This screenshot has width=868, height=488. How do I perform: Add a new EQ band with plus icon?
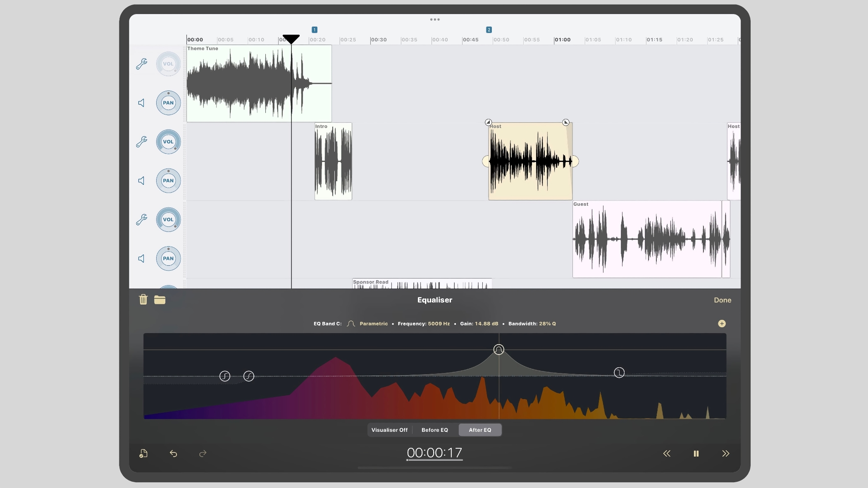pyautogui.click(x=722, y=324)
